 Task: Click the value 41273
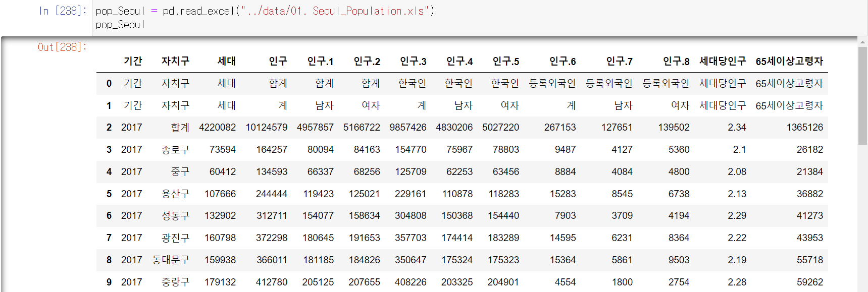pos(810,215)
